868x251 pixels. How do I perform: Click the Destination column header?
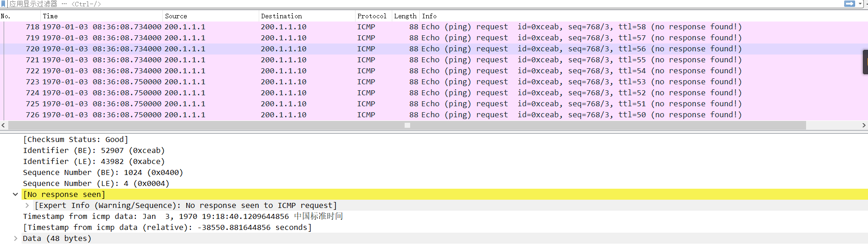[x=281, y=16]
